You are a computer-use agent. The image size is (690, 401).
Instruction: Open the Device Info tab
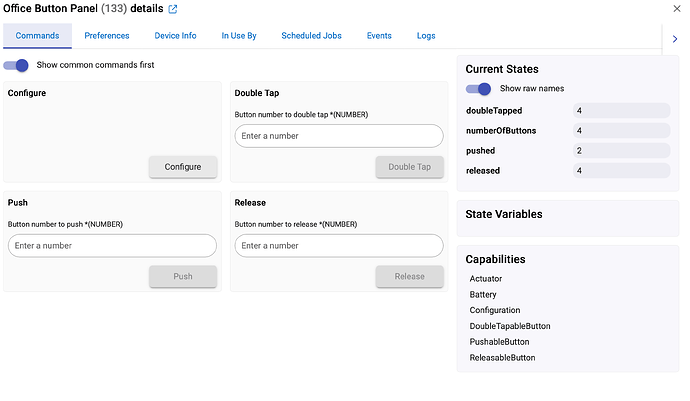click(x=175, y=36)
